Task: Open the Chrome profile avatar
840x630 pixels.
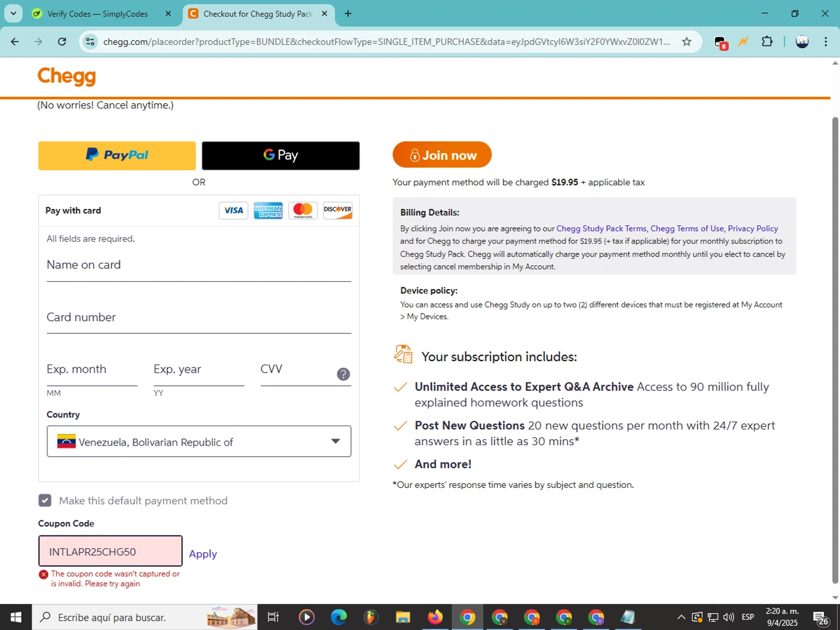Action: point(802,41)
